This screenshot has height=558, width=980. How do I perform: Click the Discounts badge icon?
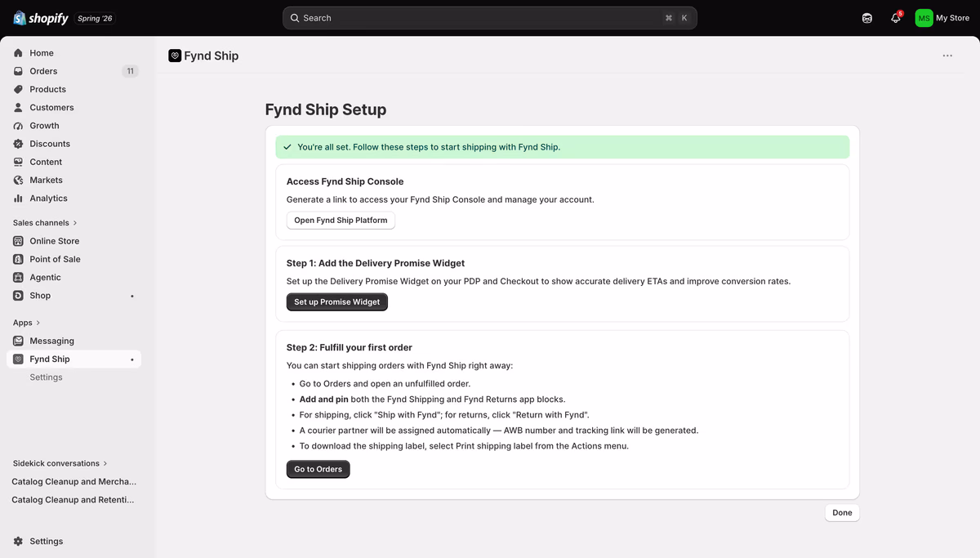pos(18,144)
